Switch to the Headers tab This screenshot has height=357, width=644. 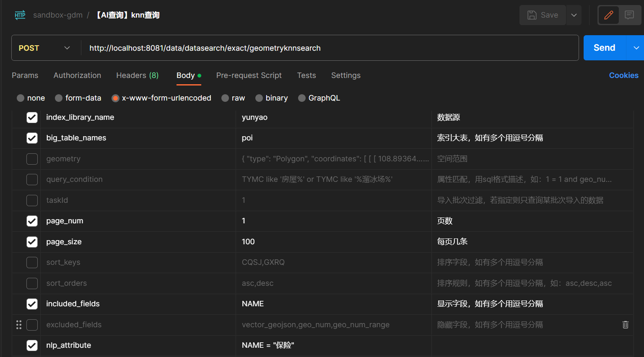click(137, 75)
